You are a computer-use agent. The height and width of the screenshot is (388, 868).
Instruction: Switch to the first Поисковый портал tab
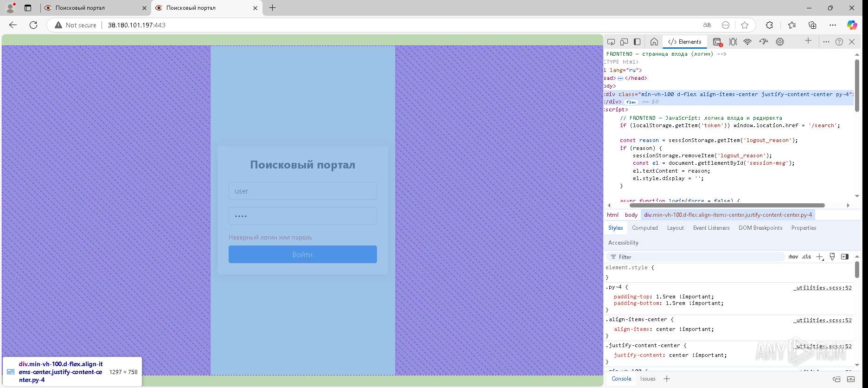[x=96, y=8]
